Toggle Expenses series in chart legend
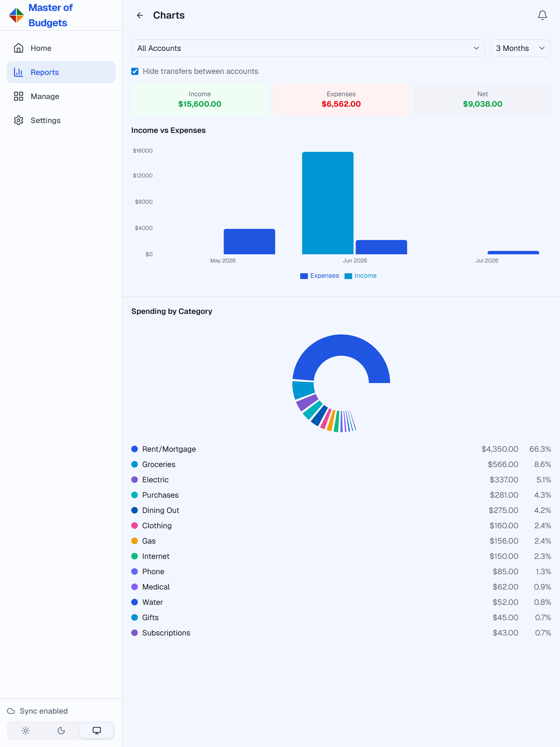 tap(320, 276)
